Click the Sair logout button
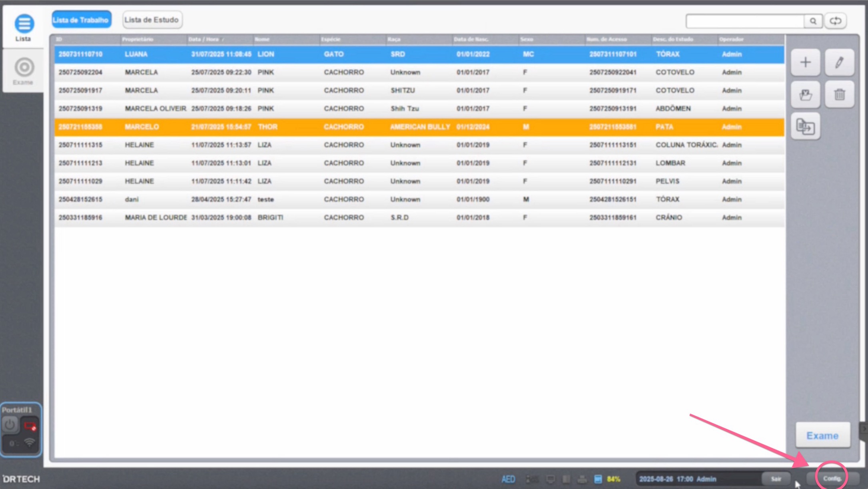Viewport: 868px width, 489px height. pos(776,479)
